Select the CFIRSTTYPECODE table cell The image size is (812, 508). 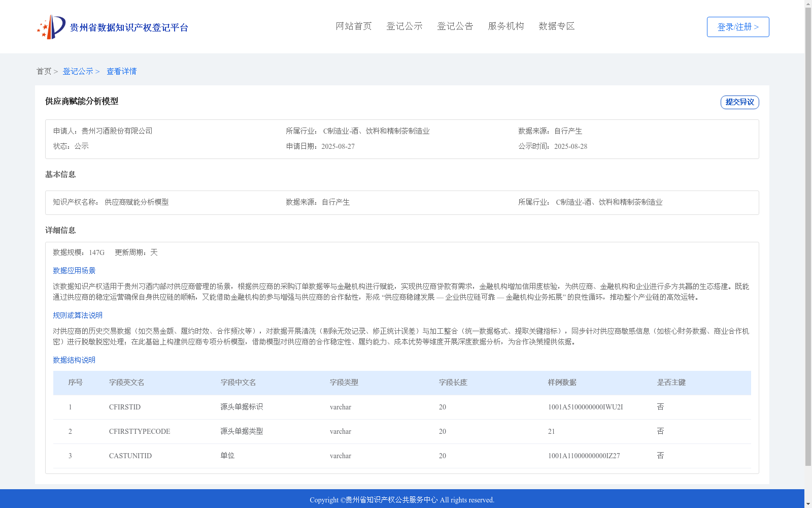pos(140,431)
